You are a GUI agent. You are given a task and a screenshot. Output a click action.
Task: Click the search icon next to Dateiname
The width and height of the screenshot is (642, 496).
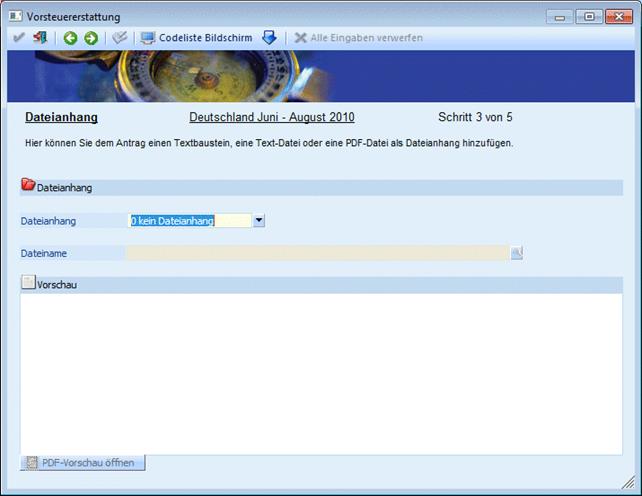click(x=517, y=253)
